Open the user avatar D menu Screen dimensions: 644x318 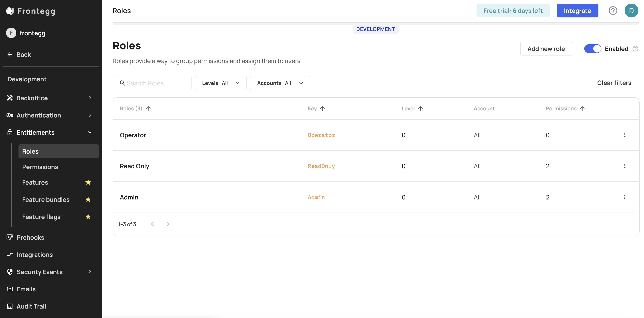click(x=631, y=11)
